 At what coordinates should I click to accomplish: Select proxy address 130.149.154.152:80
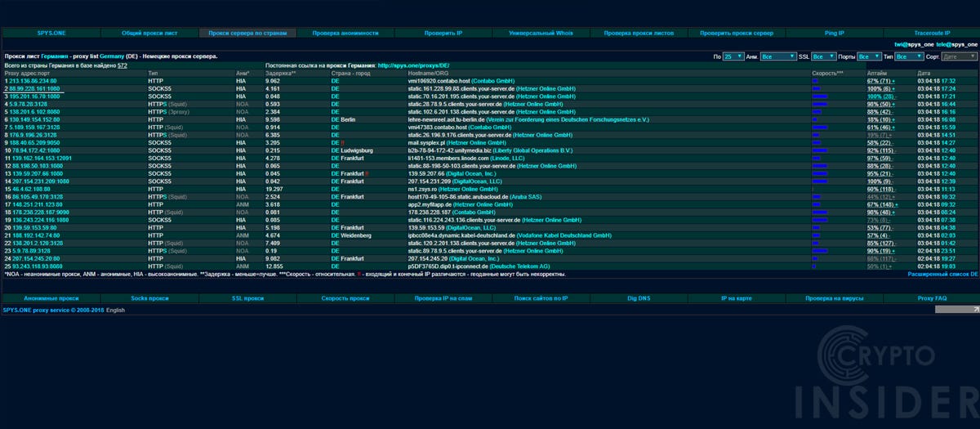pyautogui.click(x=35, y=119)
